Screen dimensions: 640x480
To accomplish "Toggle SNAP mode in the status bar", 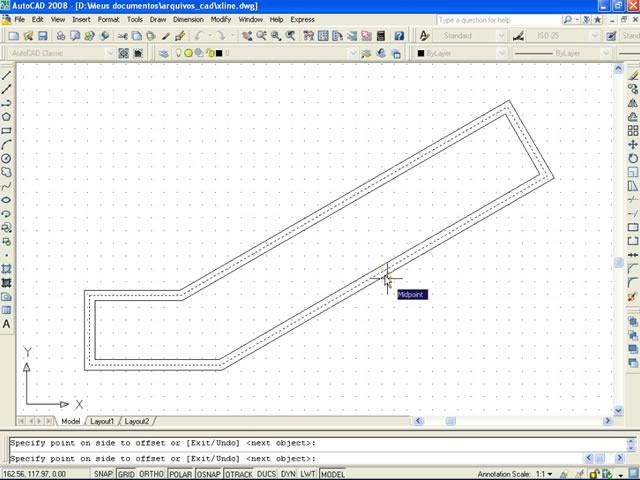I will (103, 474).
